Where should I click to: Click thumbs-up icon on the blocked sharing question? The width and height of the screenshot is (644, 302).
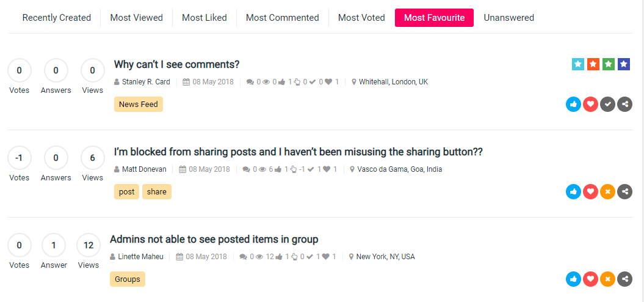(x=573, y=192)
